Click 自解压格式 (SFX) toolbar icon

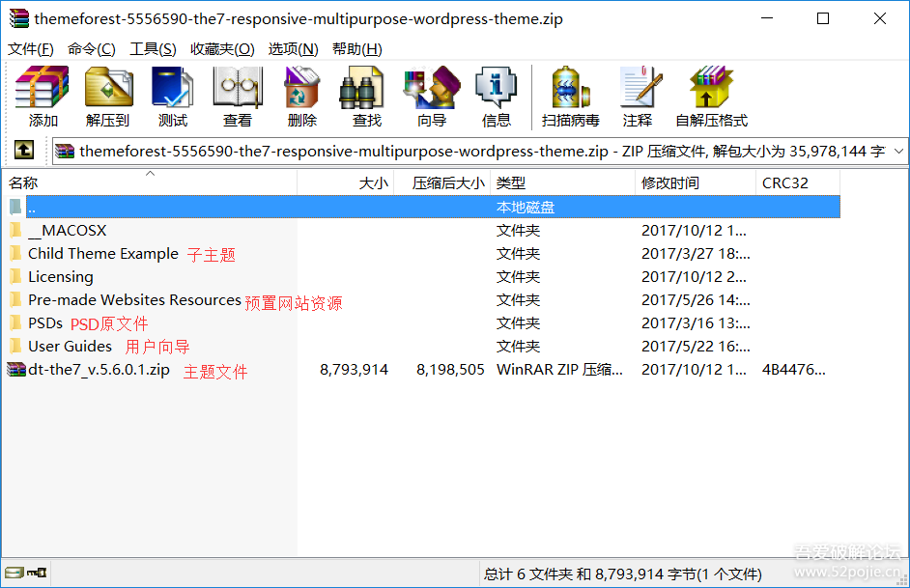[711, 87]
